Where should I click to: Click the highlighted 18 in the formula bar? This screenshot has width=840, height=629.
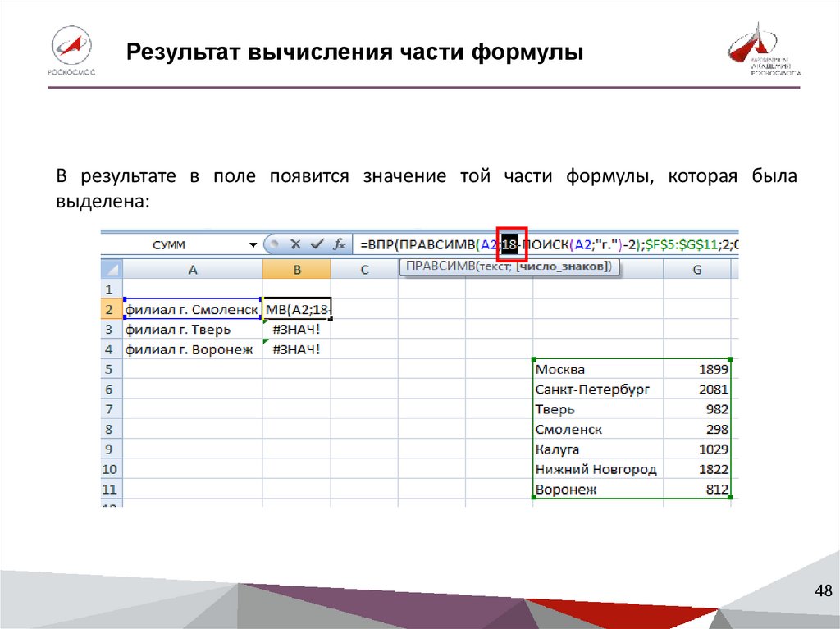(x=509, y=244)
